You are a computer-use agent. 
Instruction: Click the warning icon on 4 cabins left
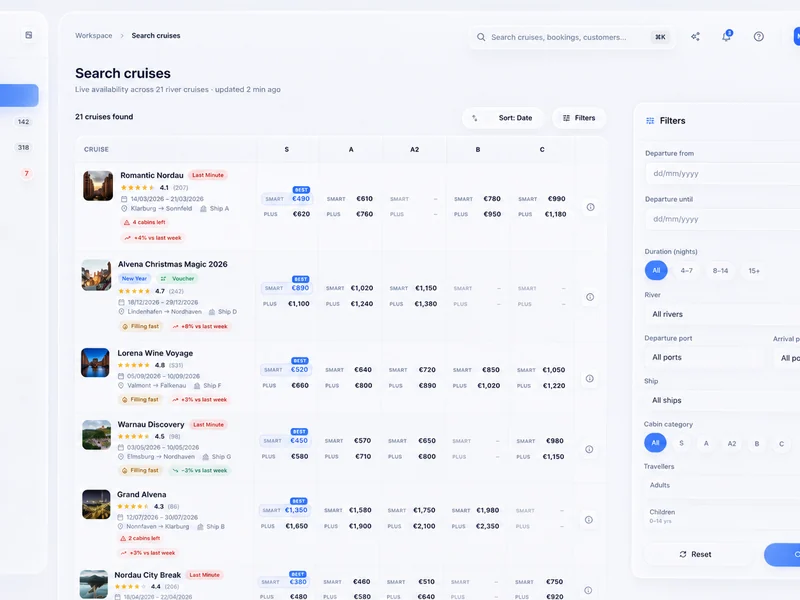point(127,222)
